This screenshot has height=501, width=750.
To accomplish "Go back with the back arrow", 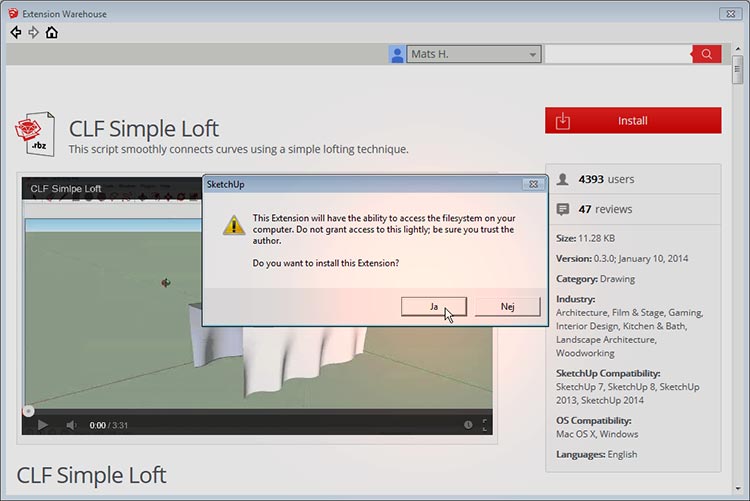I will click(16, 33).
